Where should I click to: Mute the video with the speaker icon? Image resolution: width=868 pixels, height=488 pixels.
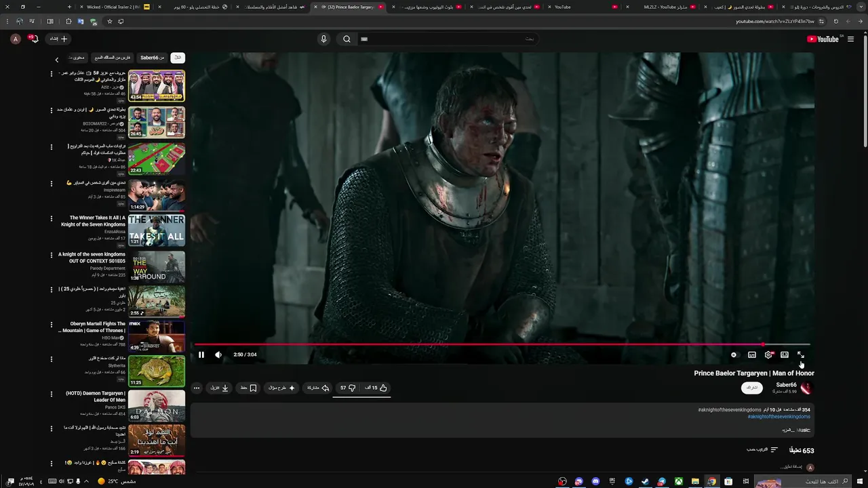point(218,354)
